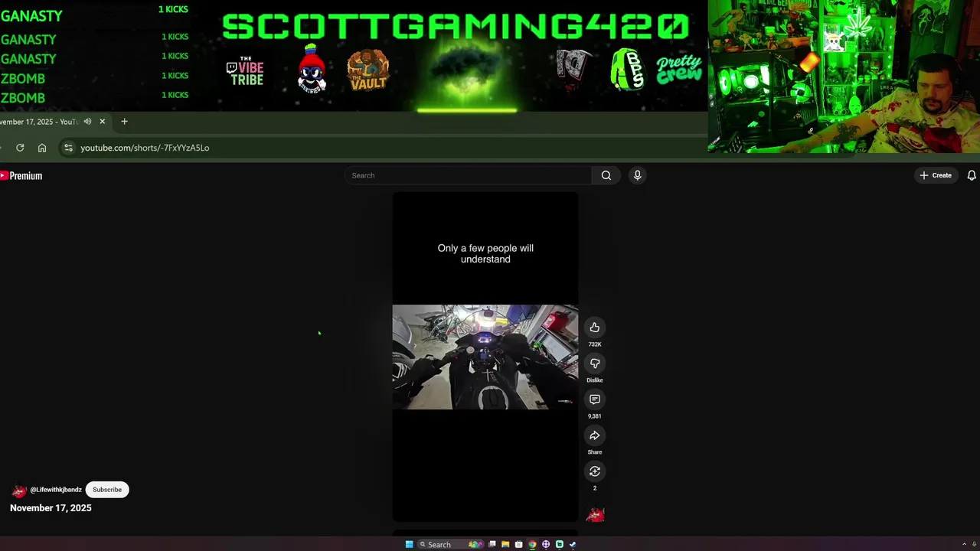This screenshot has height=551, width=980.
Task: Switch to the November 17, 2025 YouTube tab
Action: (x=38, y=122)
